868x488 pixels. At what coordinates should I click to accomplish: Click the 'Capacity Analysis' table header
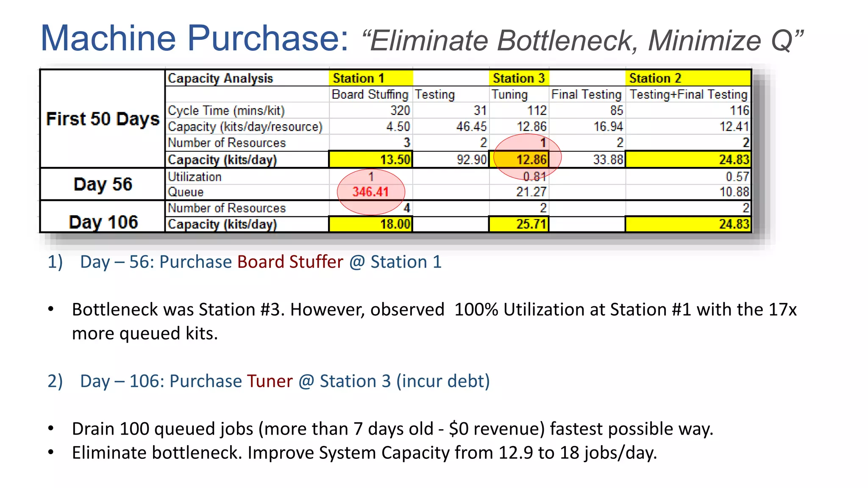pyautogui.click(x=220, y=78)
